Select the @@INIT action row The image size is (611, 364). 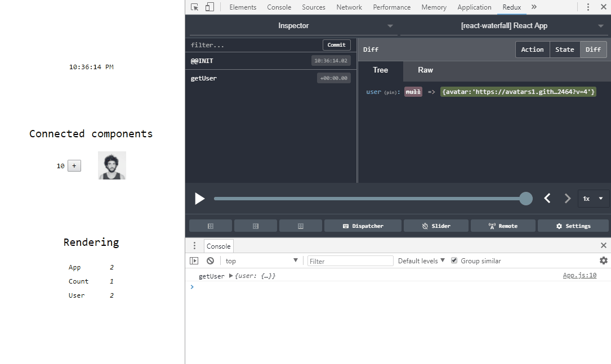[271, 61]
